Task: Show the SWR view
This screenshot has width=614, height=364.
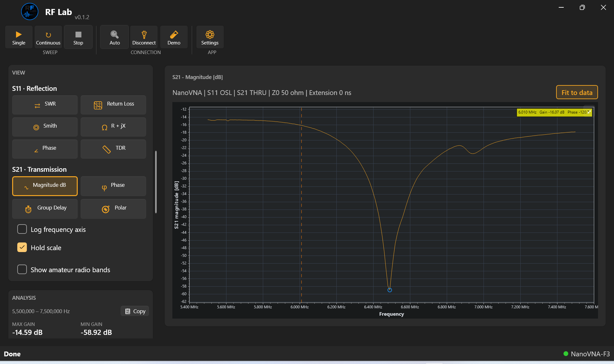Action: [x=45, y=105]
